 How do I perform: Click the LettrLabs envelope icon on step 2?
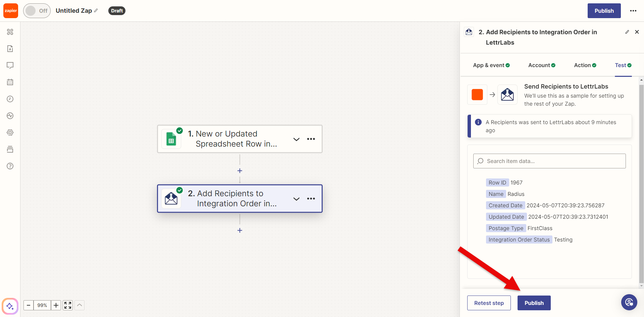171,199
